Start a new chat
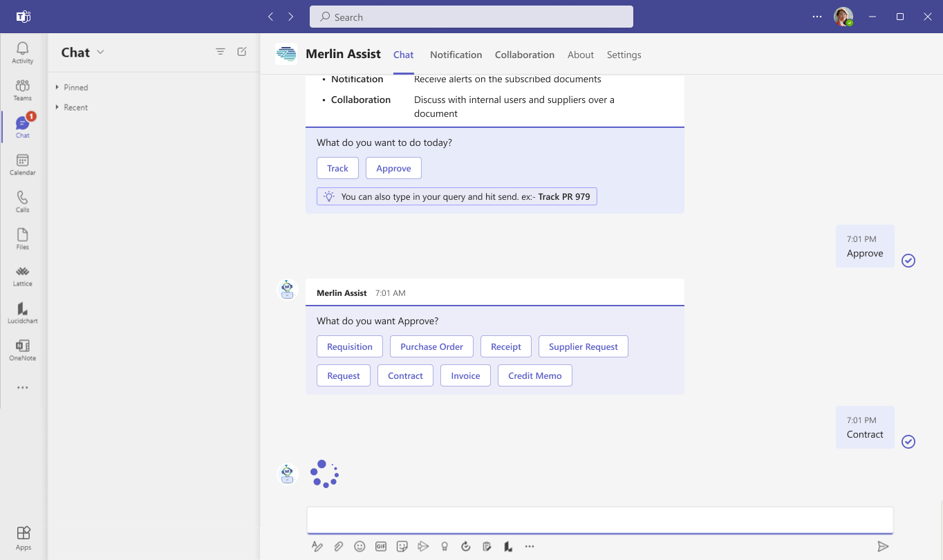The image size is (943, 560). coord(242,52)
